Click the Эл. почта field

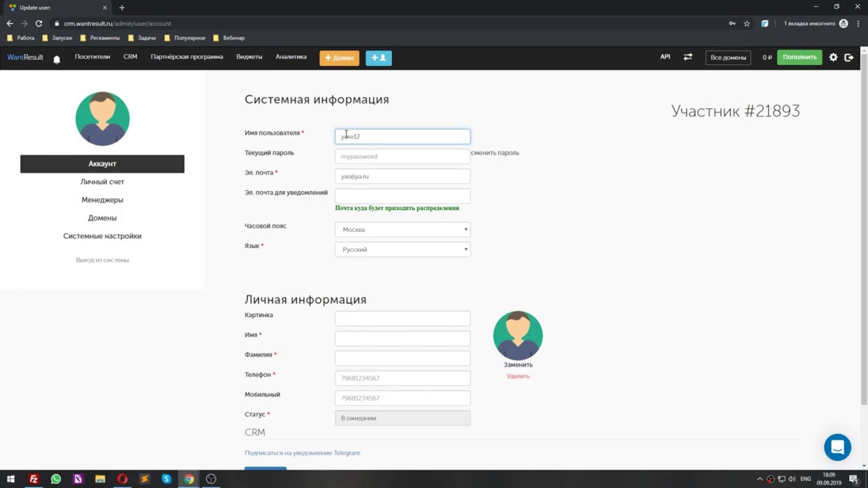(x=402, y=176)
